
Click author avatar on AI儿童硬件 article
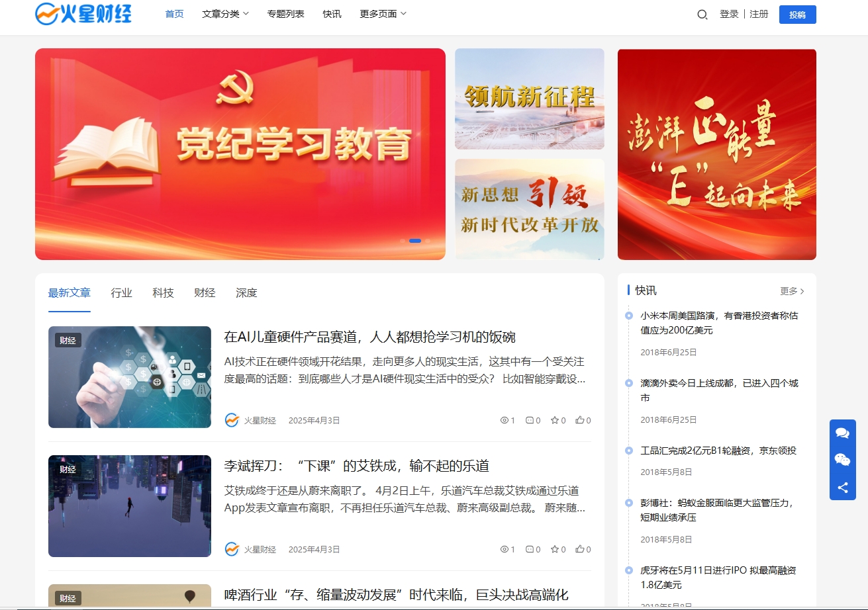pos(232,420)
